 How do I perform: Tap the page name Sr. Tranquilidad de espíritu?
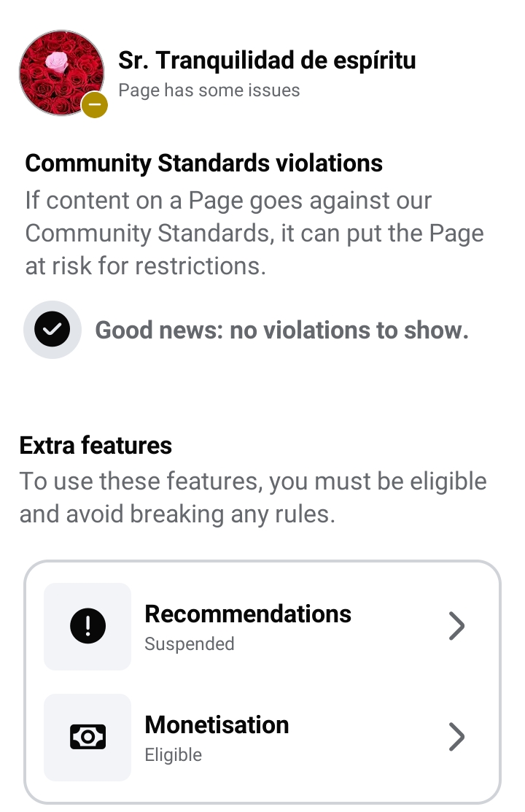tap(267, 61)
